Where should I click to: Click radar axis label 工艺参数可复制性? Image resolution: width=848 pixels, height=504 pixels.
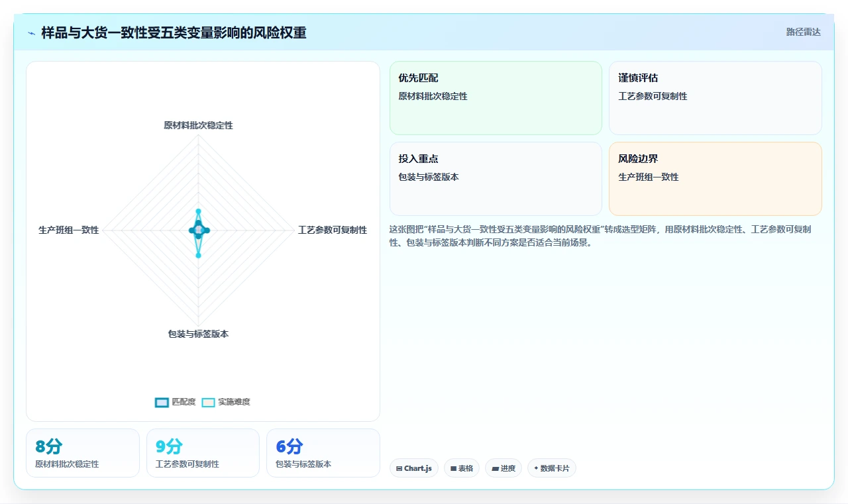pos(332,230)
